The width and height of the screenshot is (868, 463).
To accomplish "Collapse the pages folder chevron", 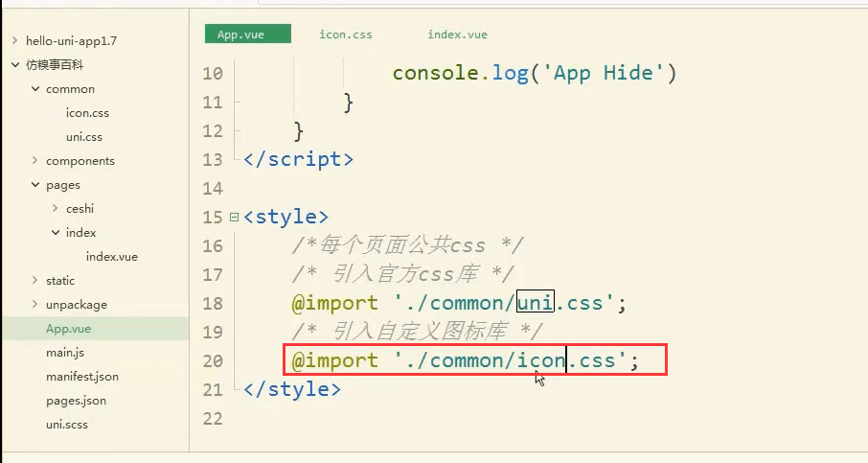I will [x=35, y=184].
